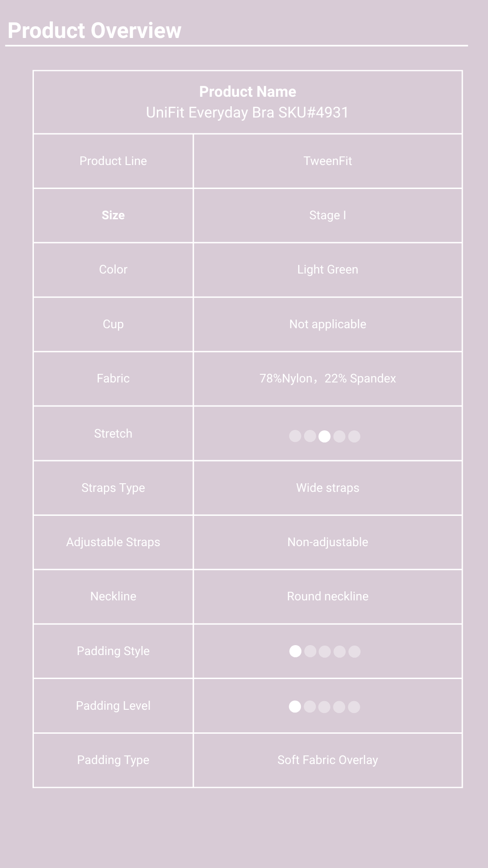Select the filled dot in Padding Level row

tap(295, 707)
